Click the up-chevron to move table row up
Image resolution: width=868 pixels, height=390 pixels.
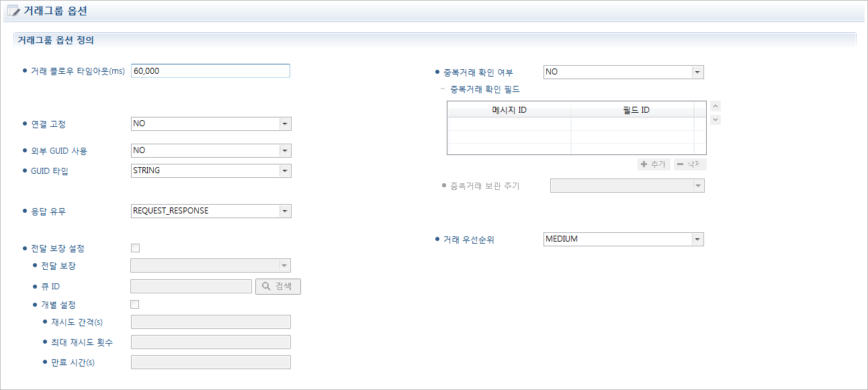[715, 106]
